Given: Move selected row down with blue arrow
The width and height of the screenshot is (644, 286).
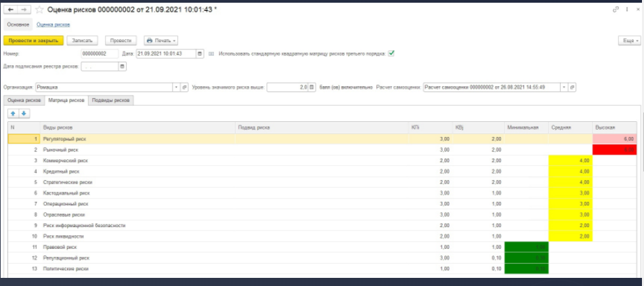Looking at the screenshot, I should [24, 113].
